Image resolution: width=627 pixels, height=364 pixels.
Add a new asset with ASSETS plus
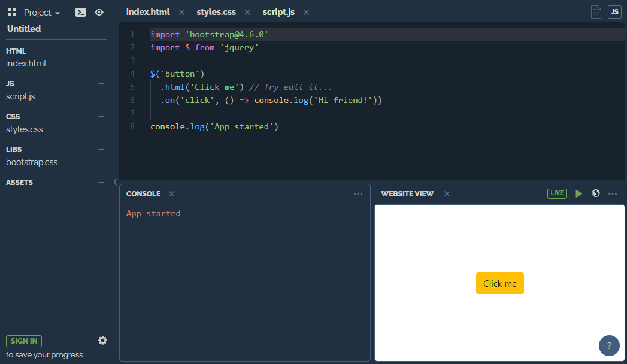(x=101, y=182)
